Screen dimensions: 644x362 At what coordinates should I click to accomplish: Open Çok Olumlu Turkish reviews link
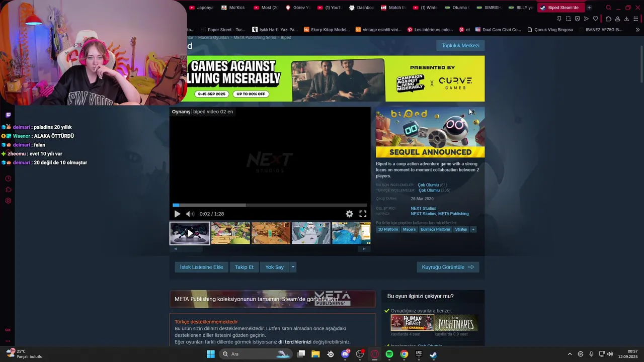(x=429, y=191)
